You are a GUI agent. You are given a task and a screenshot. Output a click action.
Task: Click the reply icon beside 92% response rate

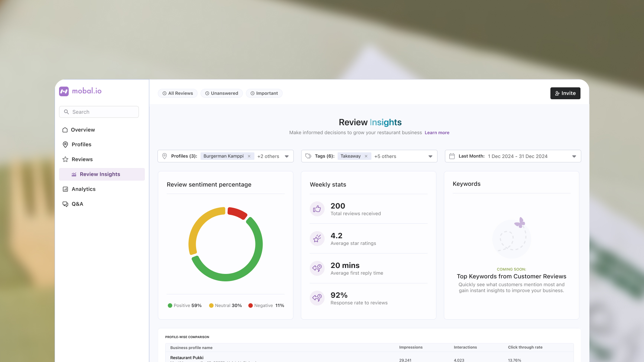tap(317, 298)
